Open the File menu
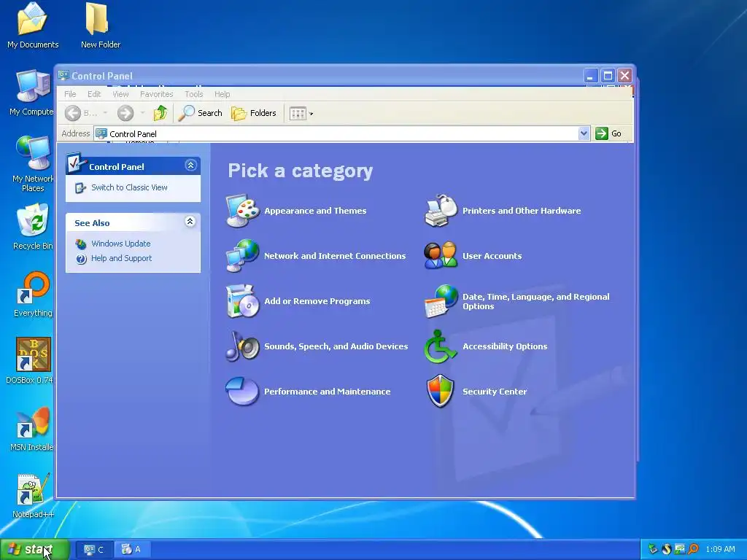 pyautogui.click(x=70, y=94)
